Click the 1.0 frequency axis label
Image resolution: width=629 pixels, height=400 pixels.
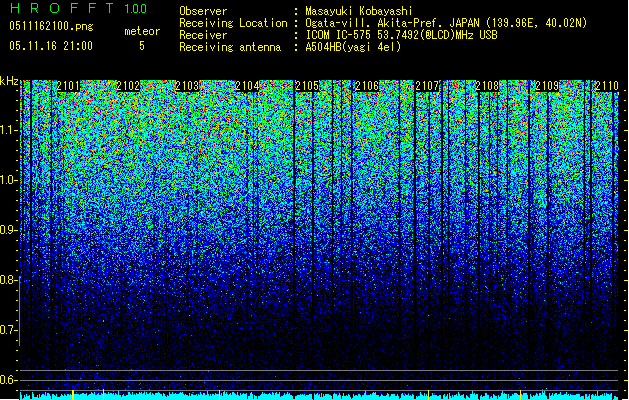pos(9,181)
